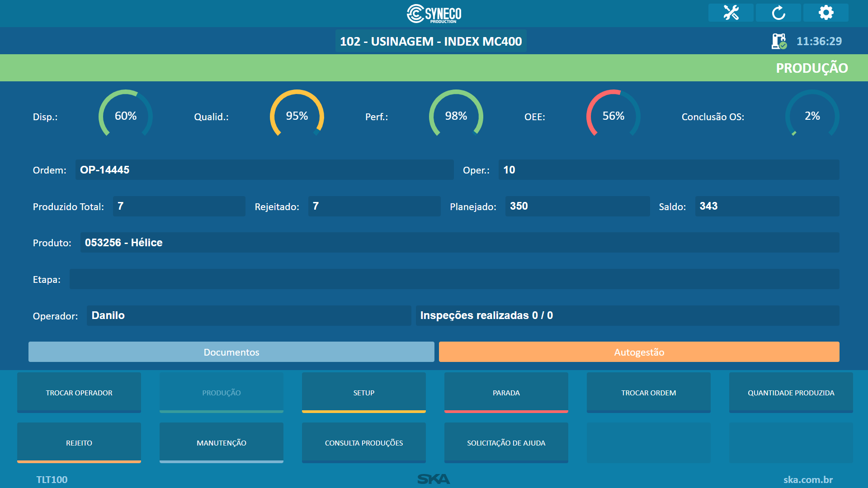868x488 pixels.
Task: Click the clock reading 11:36:29
Action: pos(819,41)
